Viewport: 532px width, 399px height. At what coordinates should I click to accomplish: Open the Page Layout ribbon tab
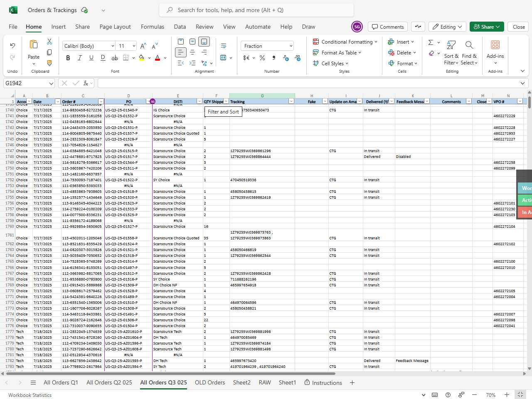(115, 27)
